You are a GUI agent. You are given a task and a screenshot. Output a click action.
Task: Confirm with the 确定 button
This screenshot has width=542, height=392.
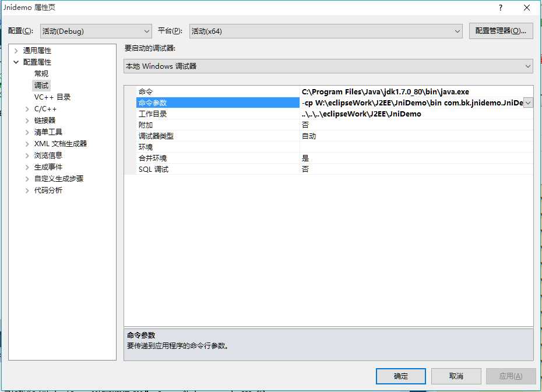(400, 376)
